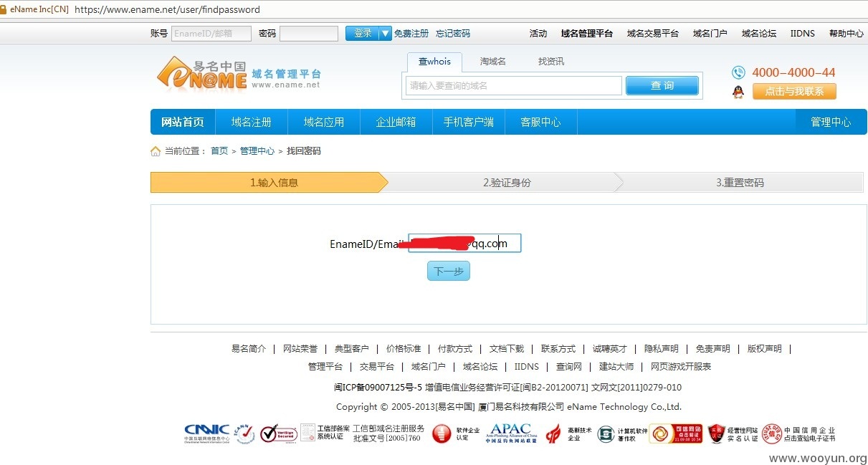Open 手机客户端 menu item
The width and height of the screenshot is (868, 465).
tap(469, 122)
